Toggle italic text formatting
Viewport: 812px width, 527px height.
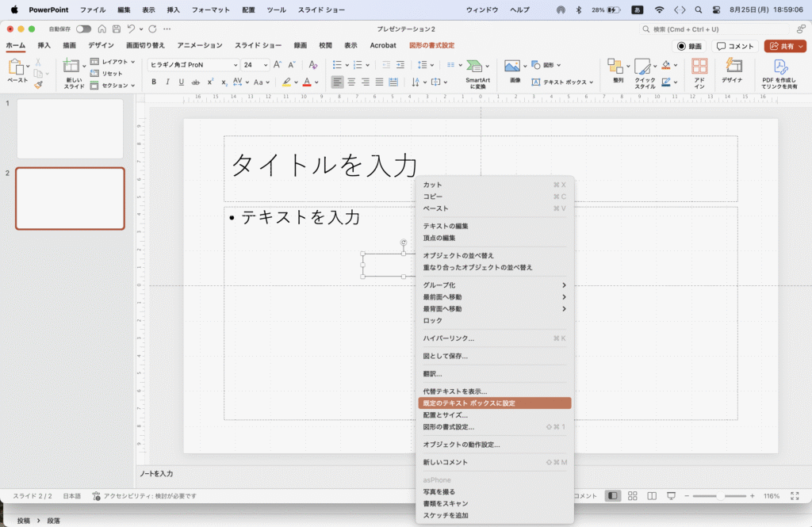pos(168,82)
